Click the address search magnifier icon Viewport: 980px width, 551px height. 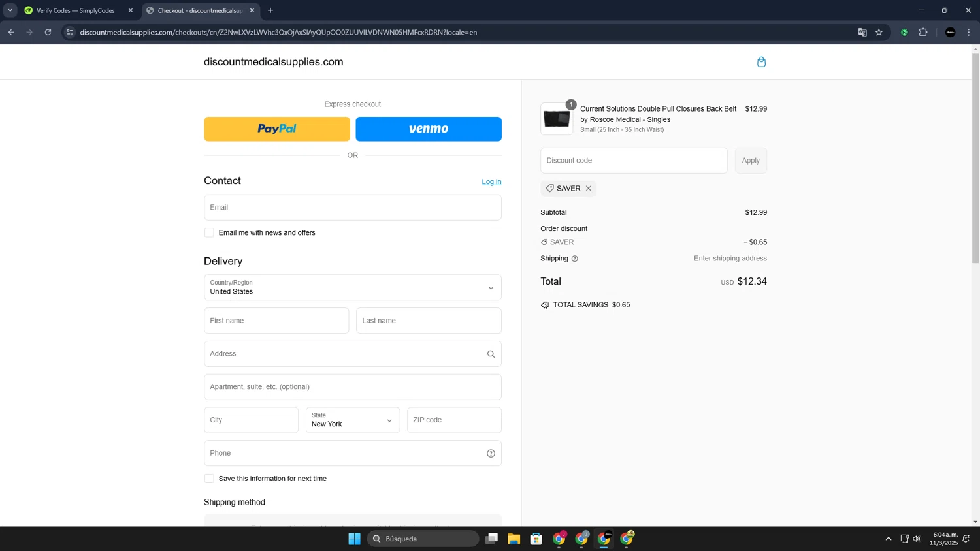point(491,354)
